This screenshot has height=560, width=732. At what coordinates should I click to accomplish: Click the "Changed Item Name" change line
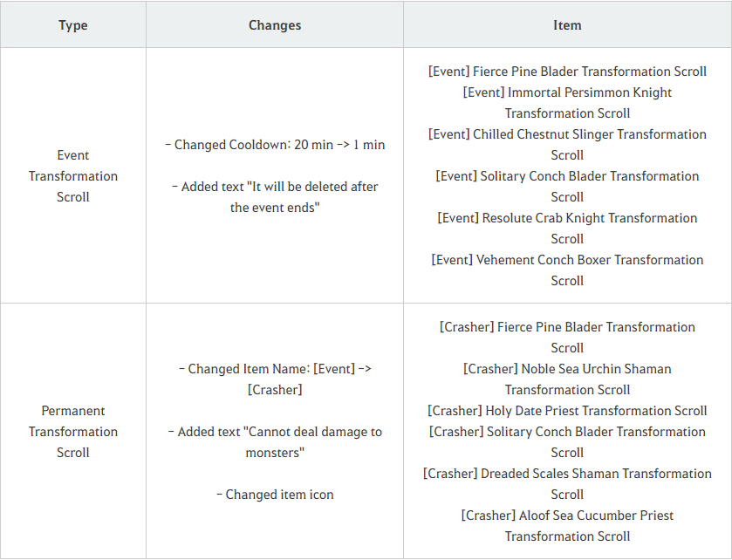click(x=275, y=379)
